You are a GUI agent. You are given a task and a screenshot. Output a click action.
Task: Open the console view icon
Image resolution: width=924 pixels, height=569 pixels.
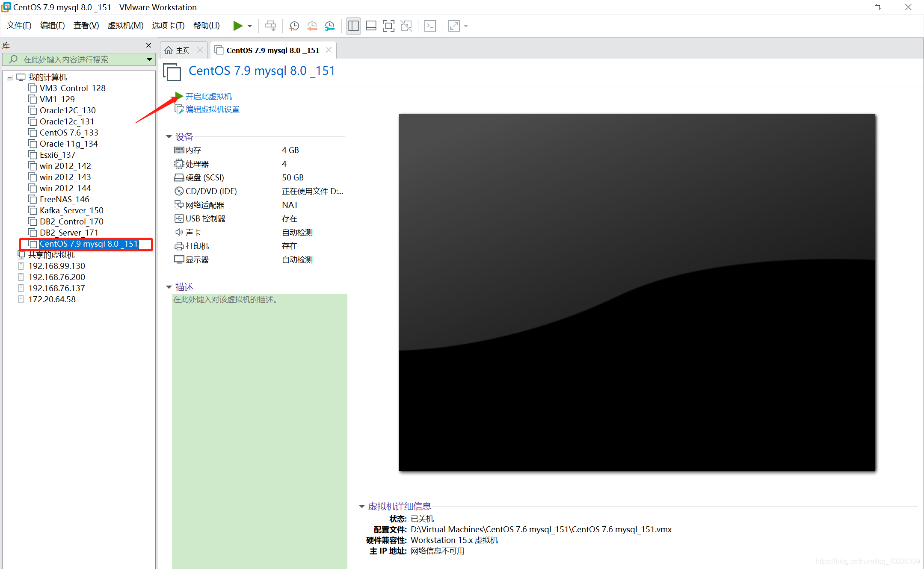coord(430,26)
